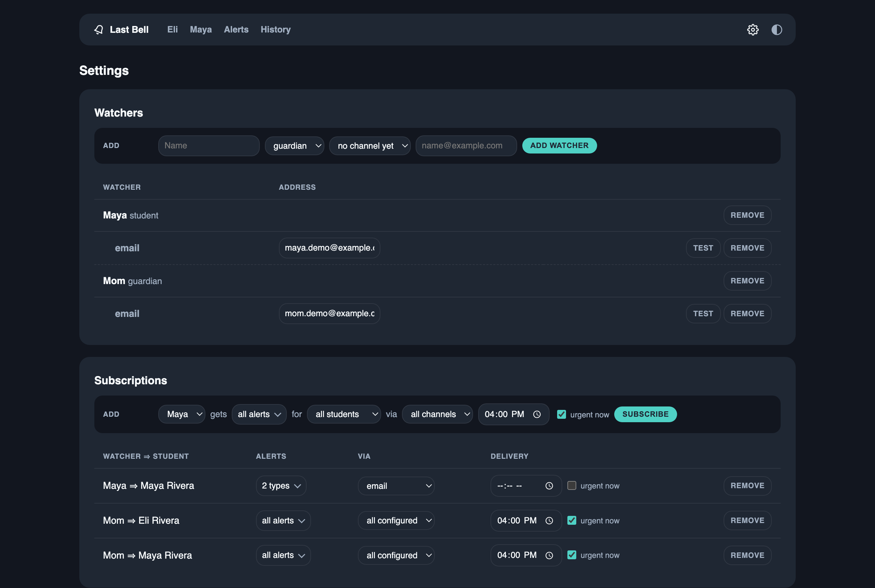Click the watcher Name input field

[209, 146]
